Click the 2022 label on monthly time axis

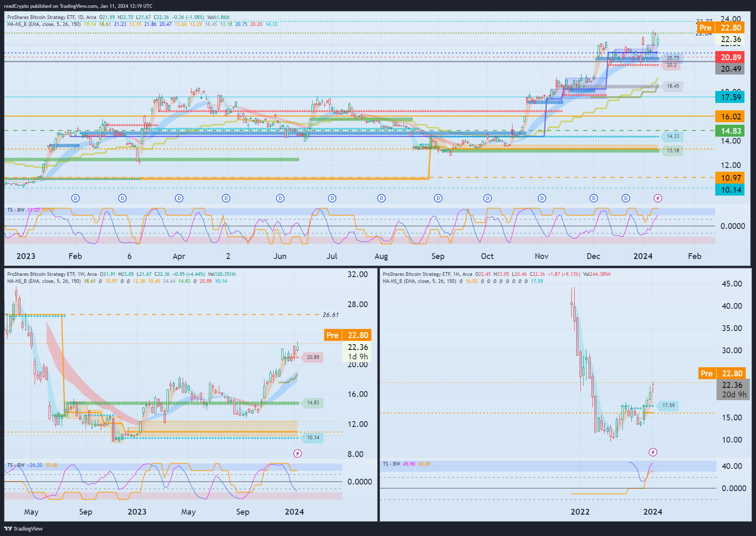tap(580, 512)
